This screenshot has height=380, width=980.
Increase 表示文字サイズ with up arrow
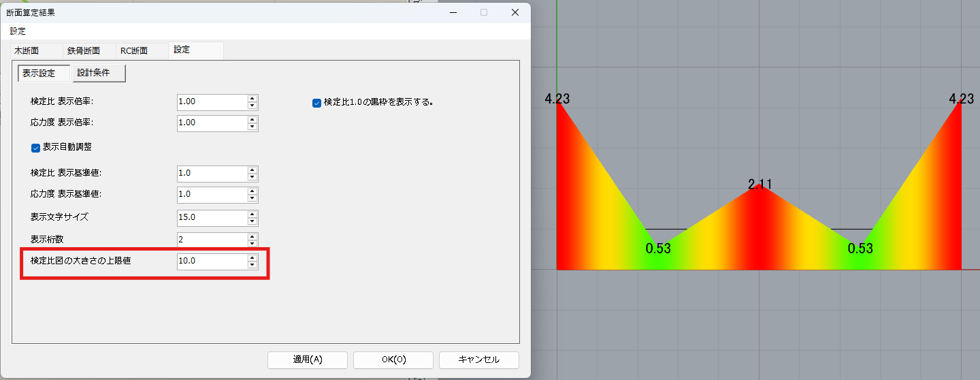tap(252, 214)
